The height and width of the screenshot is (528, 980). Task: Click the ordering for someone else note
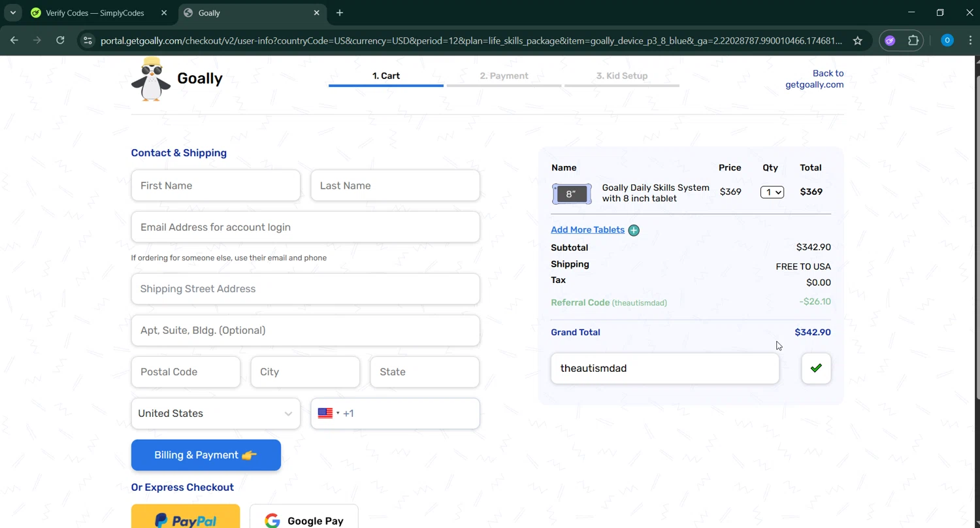click(x=229, y=258)
